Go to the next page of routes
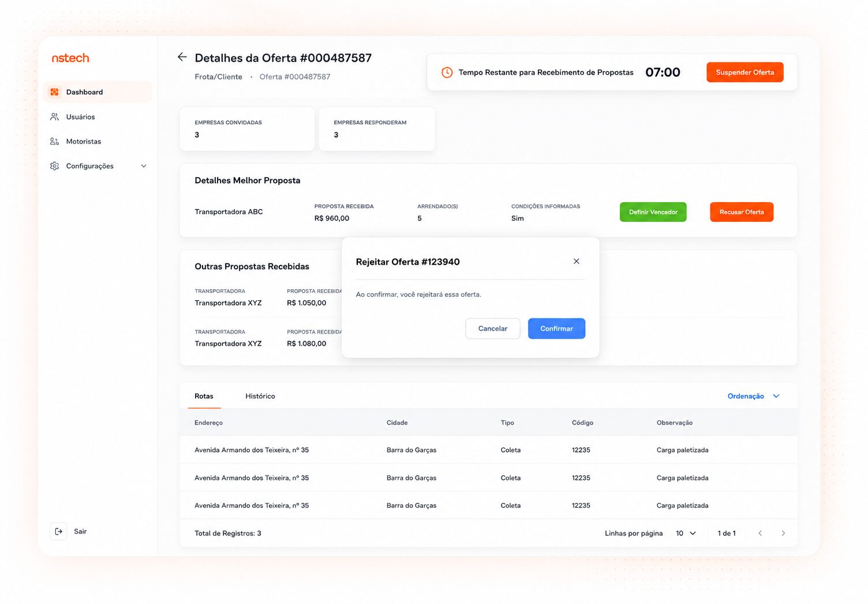 (783, 533)
